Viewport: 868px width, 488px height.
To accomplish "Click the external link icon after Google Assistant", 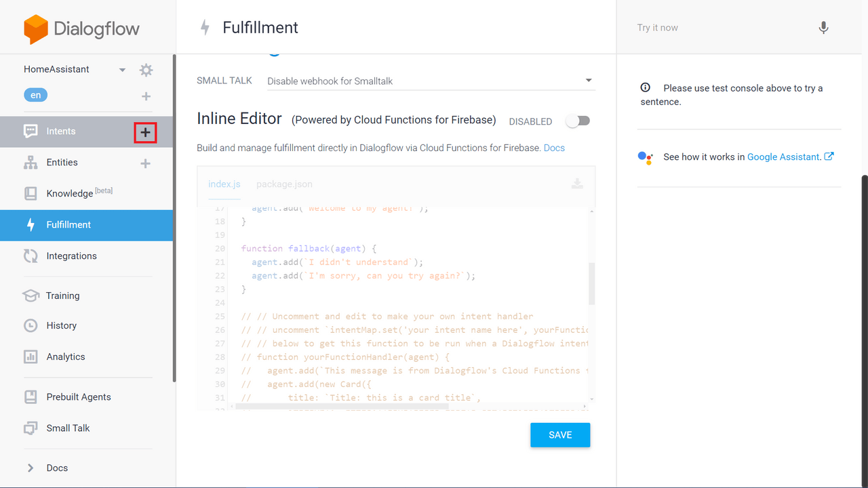I will click(829, 157).
